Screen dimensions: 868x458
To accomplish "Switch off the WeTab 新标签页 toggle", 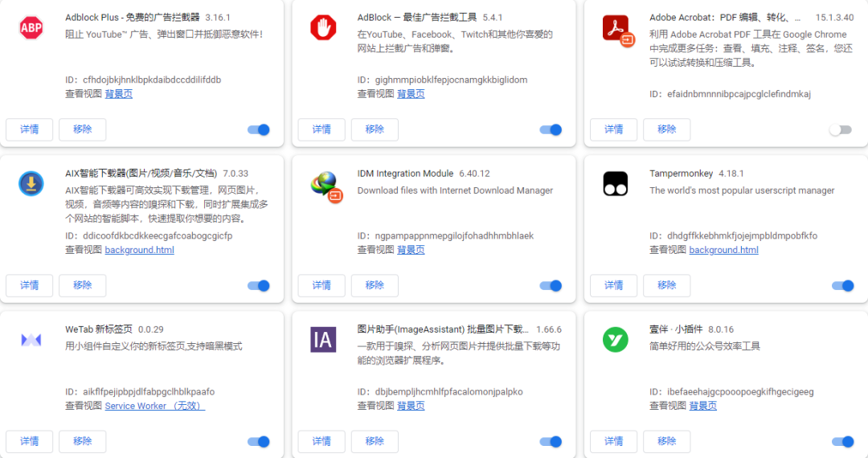I will click(259, 442).
